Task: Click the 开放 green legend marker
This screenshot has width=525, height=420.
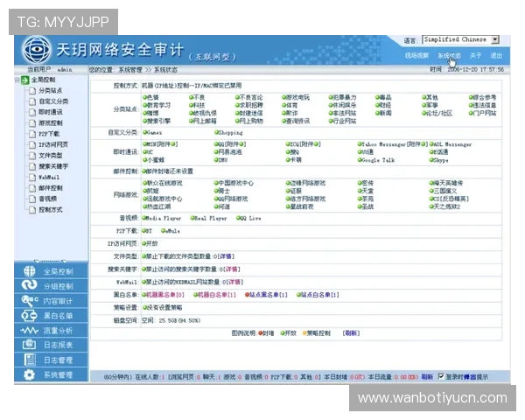Action: point(283,332)
